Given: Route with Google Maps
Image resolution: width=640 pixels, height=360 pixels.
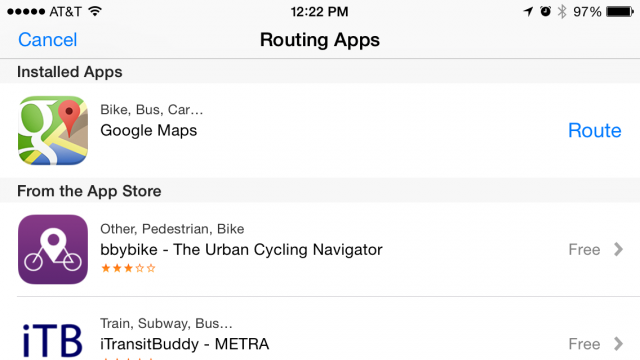Looking at the screenshot, I should [595, 131].
